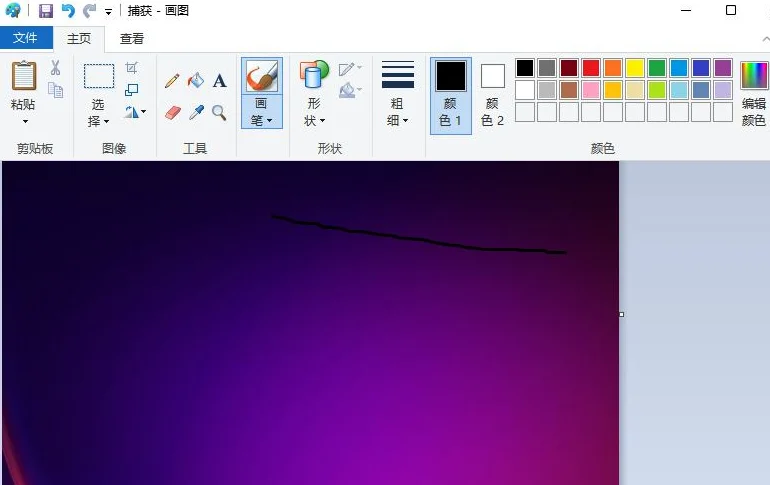
Task: Pick the light gray color swatch
Action: pyautogui.click(x=547, y=90)
